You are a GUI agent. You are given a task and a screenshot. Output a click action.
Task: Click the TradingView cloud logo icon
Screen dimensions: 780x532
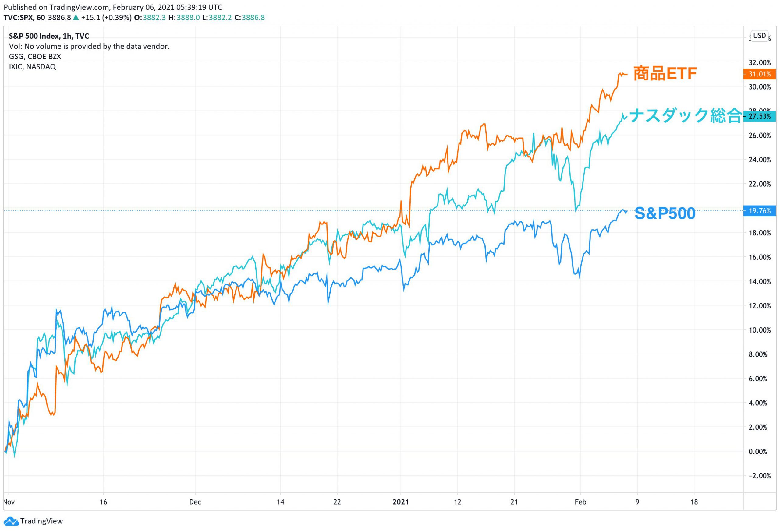click(11, 522)
